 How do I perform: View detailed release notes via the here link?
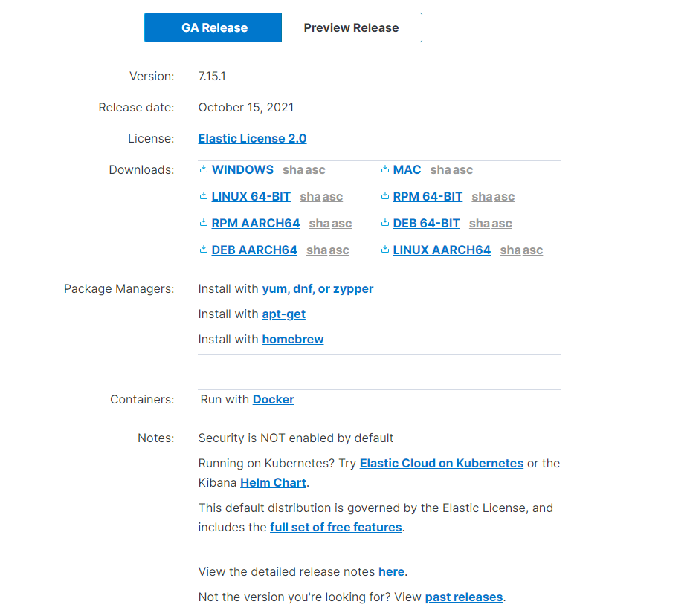392,572
